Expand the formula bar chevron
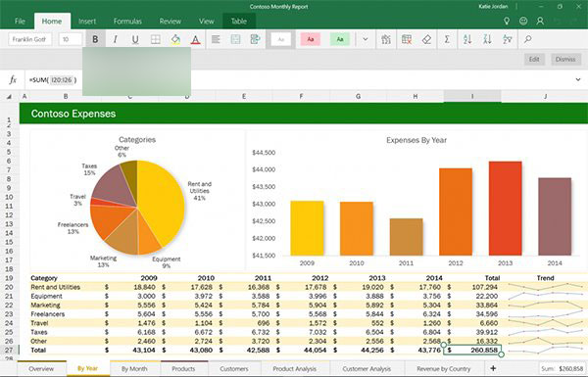 (578, 79)
